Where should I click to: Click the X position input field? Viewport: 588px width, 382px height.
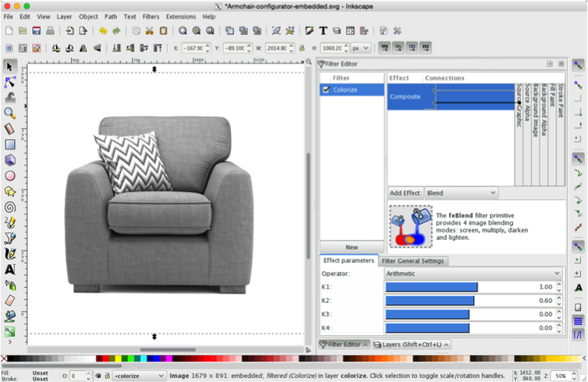tap(193, 48)
